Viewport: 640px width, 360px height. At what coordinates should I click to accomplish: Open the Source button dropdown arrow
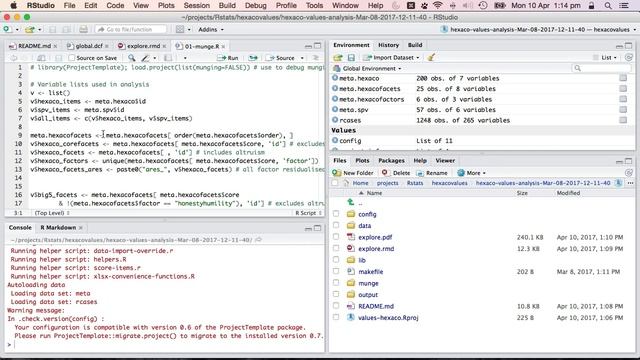coord(302,58)
